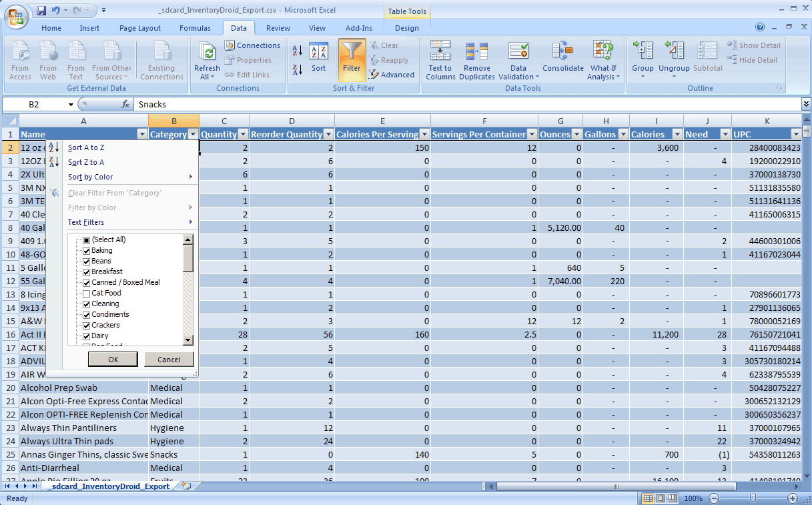Select Sort Z to A menu option

pyautogui.click(x=86, y=162)
